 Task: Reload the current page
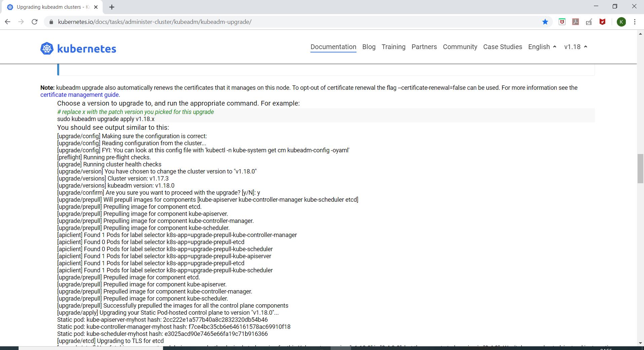(34, 22)
